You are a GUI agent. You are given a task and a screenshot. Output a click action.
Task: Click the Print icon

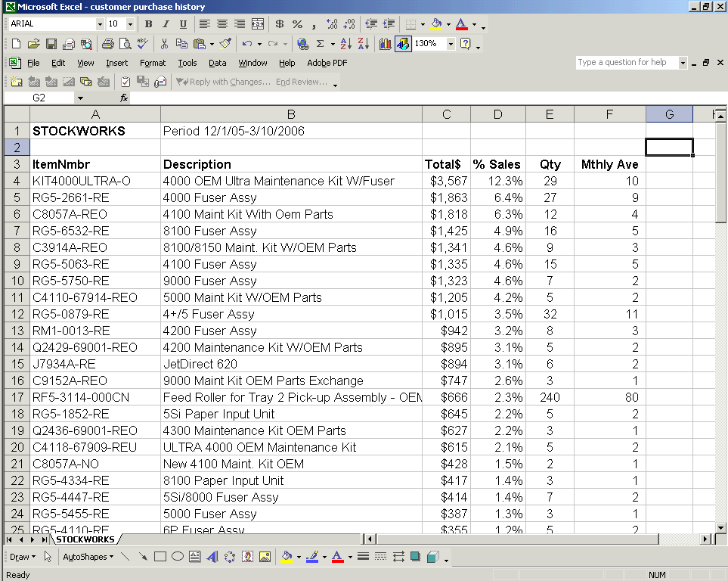107,44
